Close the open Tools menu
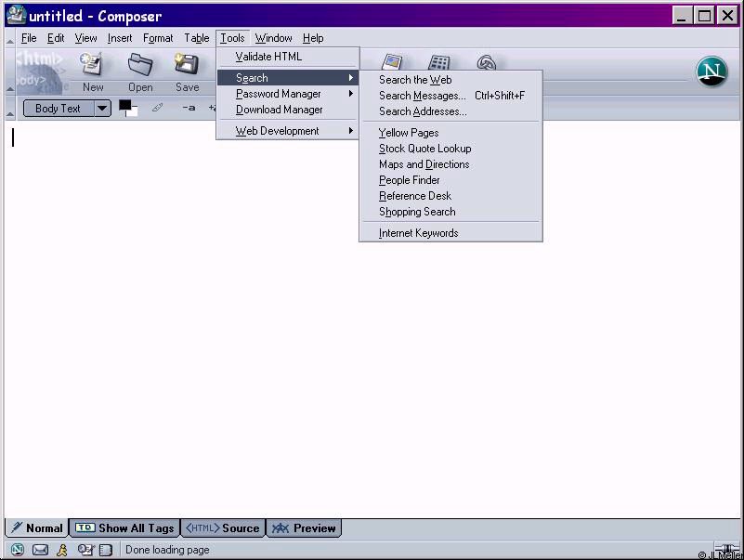This screenshot has height=560, width=744. pos(232,38)
